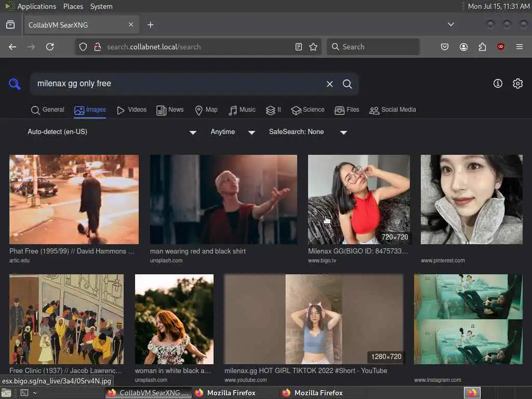Click the insecure connection padlock icon
The width and height of the screenshot is (532, 399).
pos(98,47)
